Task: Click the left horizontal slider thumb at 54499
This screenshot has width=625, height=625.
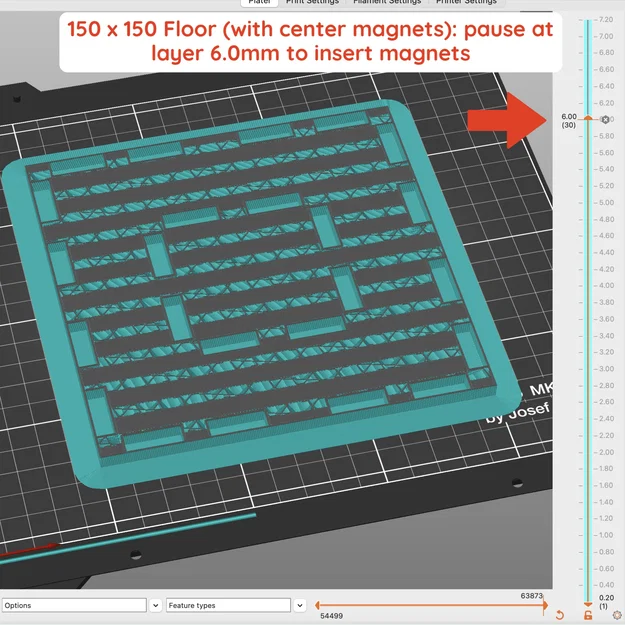Action: 317,605
